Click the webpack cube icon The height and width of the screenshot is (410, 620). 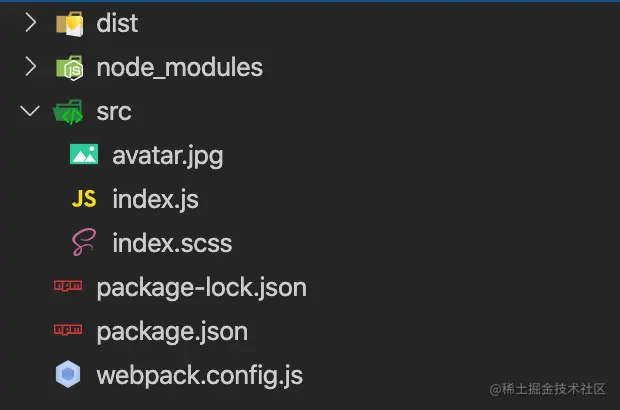point(68,376)
